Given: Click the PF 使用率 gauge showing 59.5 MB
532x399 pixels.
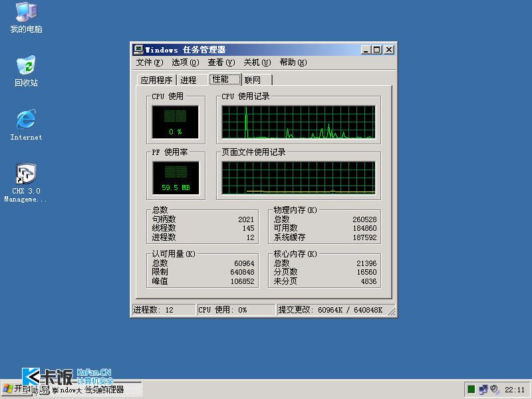Looking at the screenshot, I should pyautogui.click(x=176, y=178).
